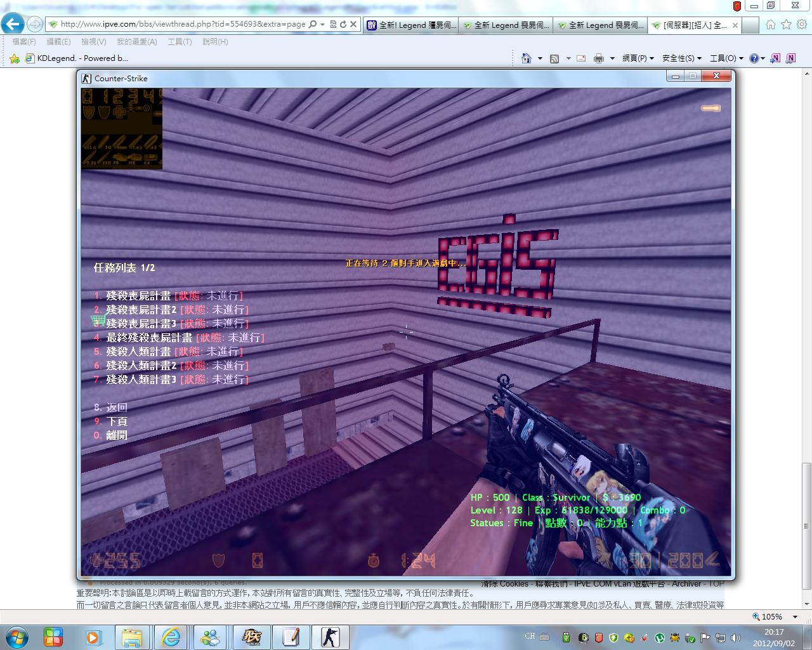Switch to the second 全新 Legend tab

tap(506, 25)
